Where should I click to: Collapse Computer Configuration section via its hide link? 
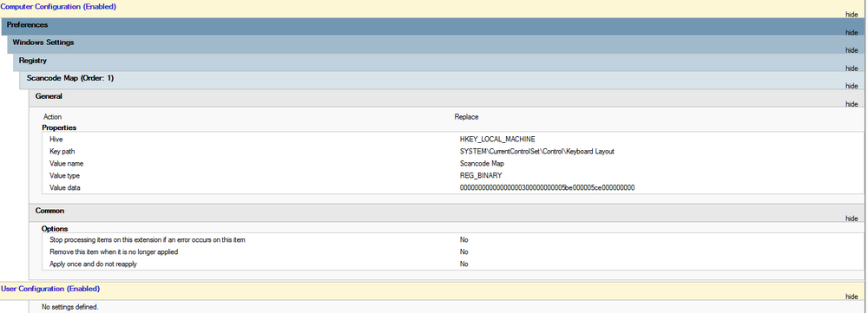852,15
